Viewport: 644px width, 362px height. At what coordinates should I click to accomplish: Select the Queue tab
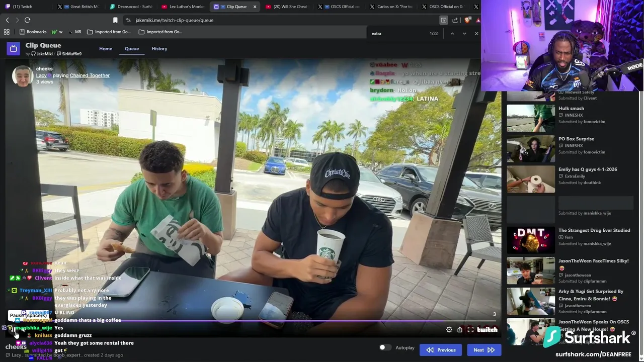coord(132,49)
